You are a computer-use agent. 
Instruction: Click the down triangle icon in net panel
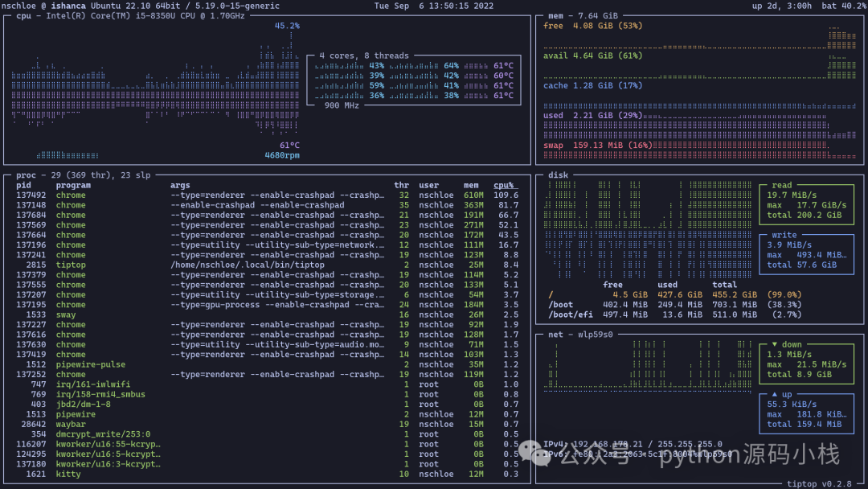coord(775,344)
